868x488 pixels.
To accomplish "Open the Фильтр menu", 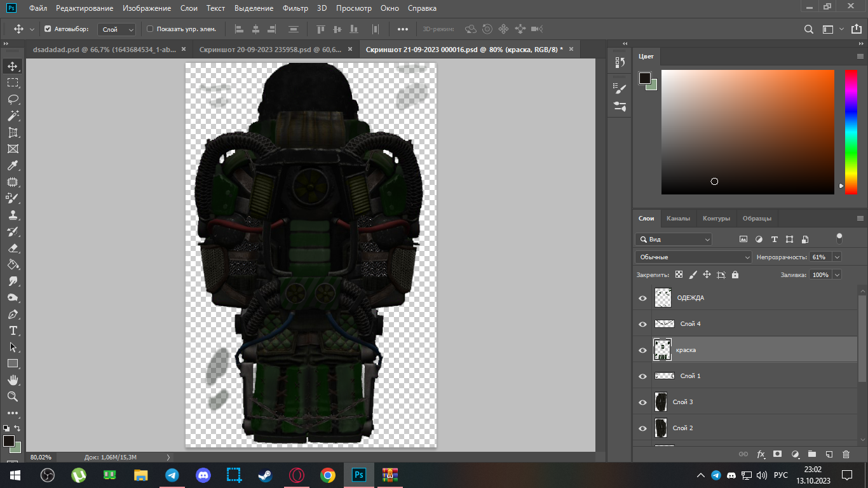I will pos(295,8).
